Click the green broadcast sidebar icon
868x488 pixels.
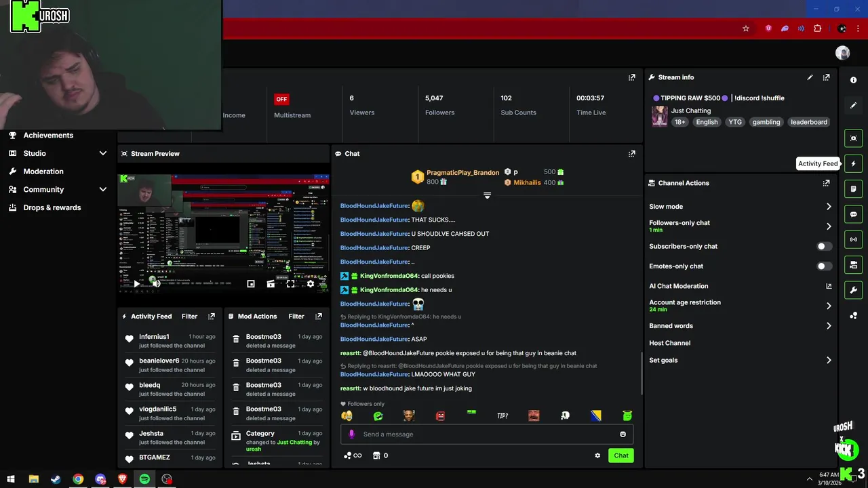pos(853,239)
